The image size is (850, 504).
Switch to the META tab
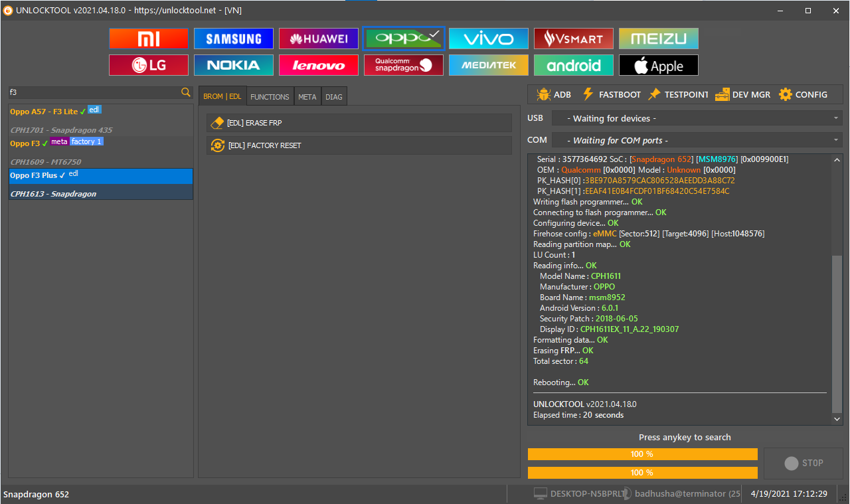307,96
